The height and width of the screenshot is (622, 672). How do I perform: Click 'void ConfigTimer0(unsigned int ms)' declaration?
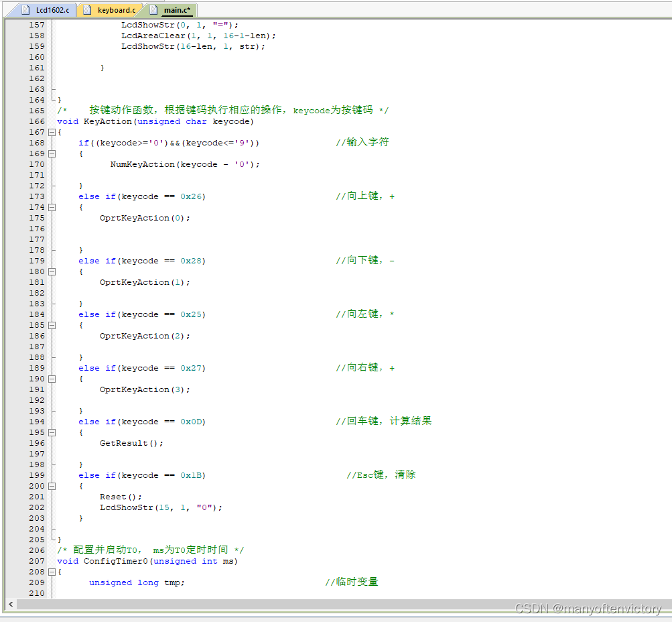coord(147,561)
